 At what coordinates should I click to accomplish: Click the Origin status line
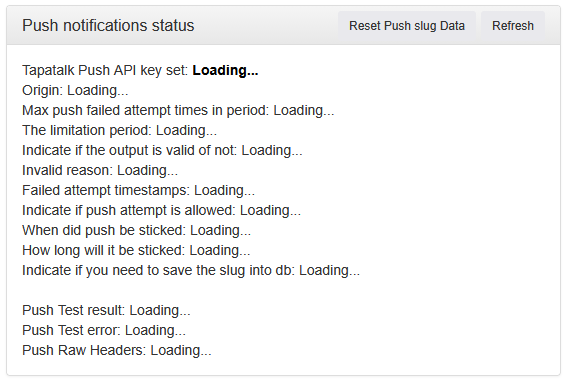pos(75,90)
